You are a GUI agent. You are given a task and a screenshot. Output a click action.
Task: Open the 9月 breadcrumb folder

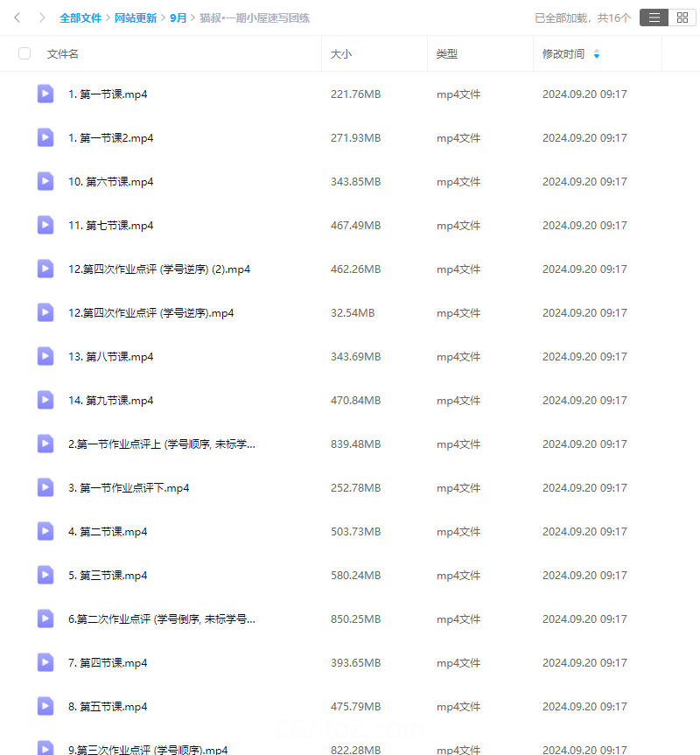click(x=178, y=17)
